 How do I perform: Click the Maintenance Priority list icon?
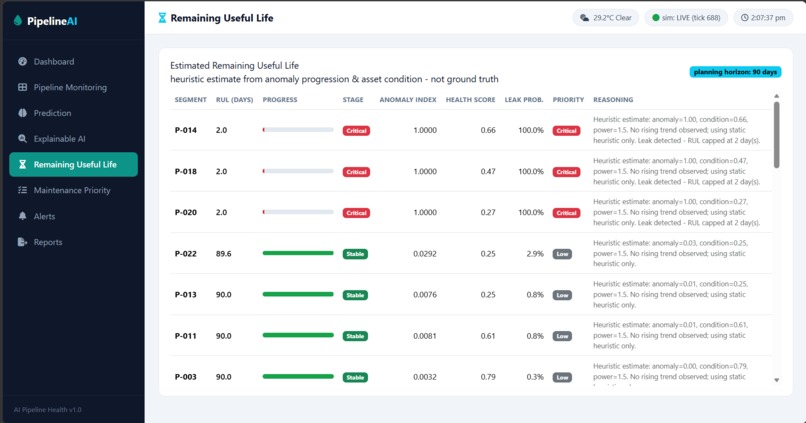[x=23, y=190]
